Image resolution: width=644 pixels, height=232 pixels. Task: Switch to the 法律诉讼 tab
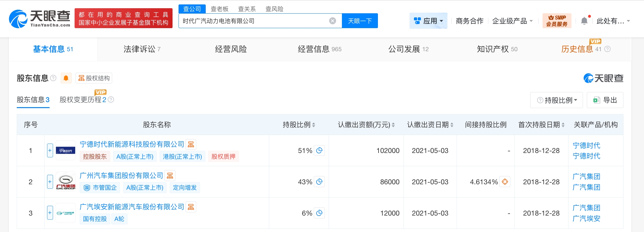pyautogui.click(x=142, y=49)
